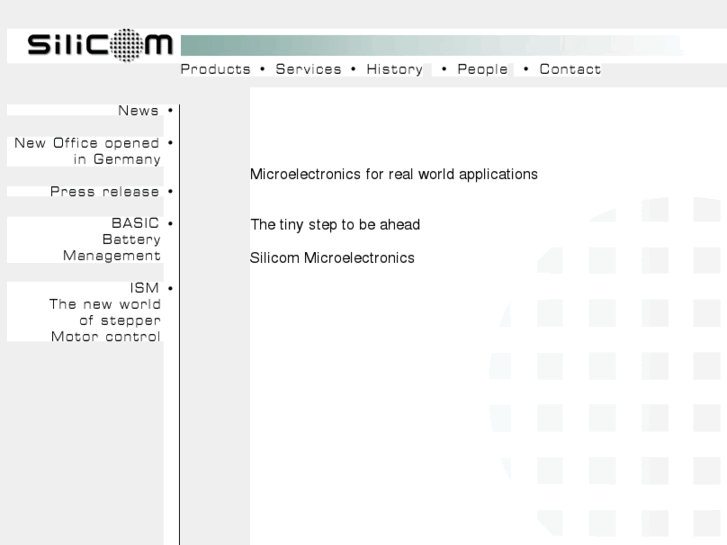Open BASIC Battery Management article

coord(112,239)
